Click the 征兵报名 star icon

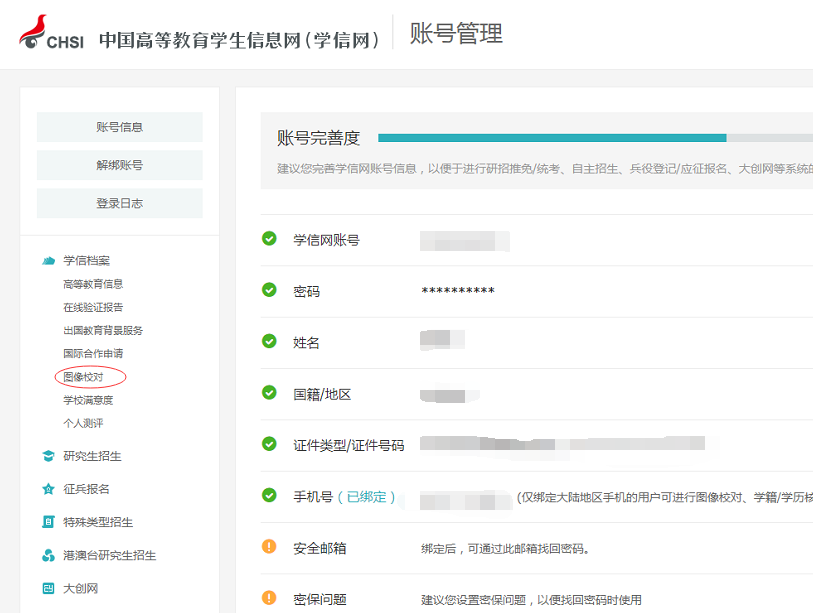pos(48,489)
